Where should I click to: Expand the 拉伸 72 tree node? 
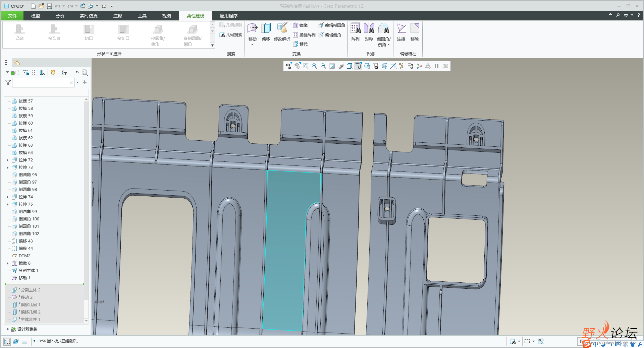coord(8,160)
